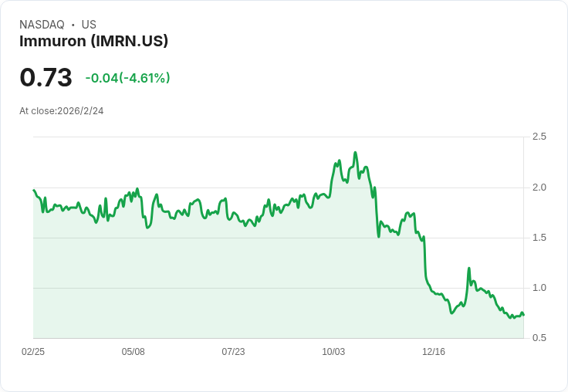
Task: Click the US market label
Action: [x=89, y=25]
